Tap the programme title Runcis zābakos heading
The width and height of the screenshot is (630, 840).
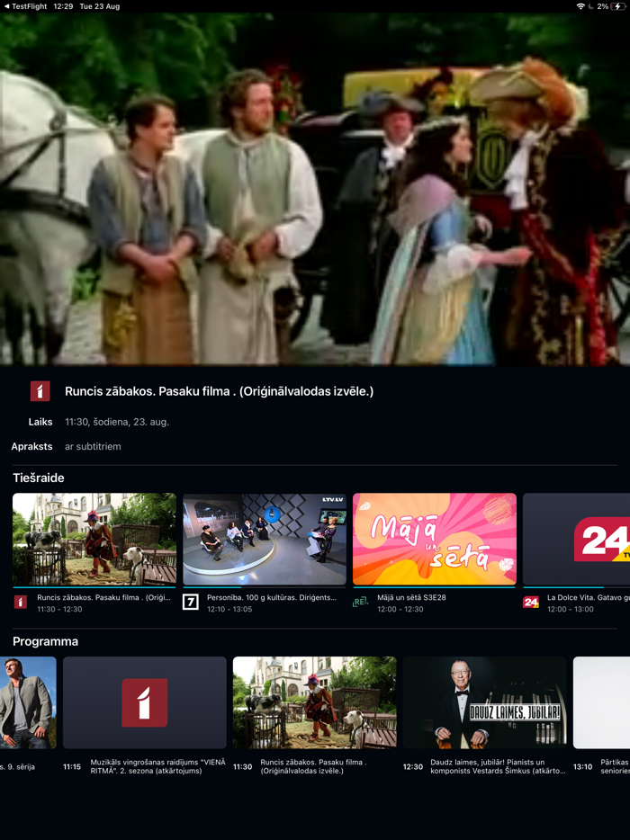click(x=220, y=391)
